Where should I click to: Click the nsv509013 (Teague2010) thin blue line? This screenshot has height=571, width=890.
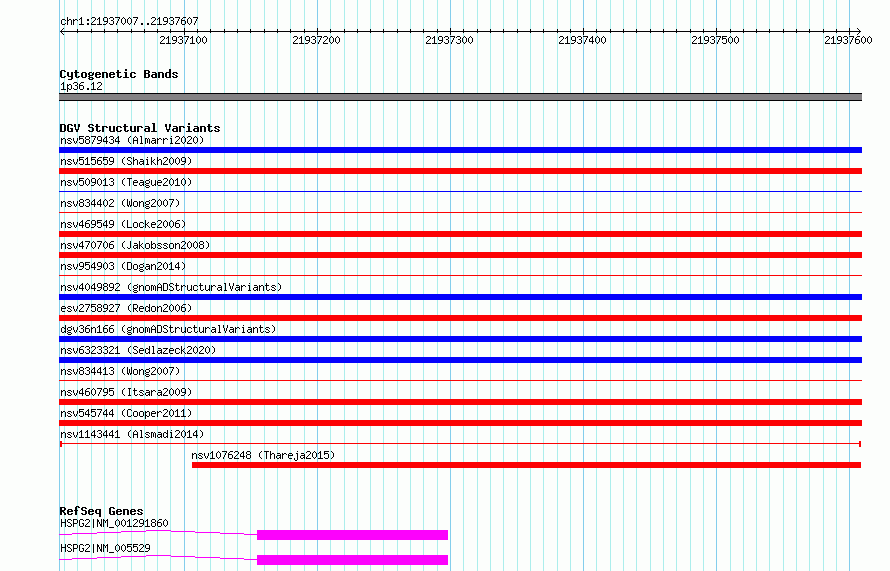click(460, 192)
